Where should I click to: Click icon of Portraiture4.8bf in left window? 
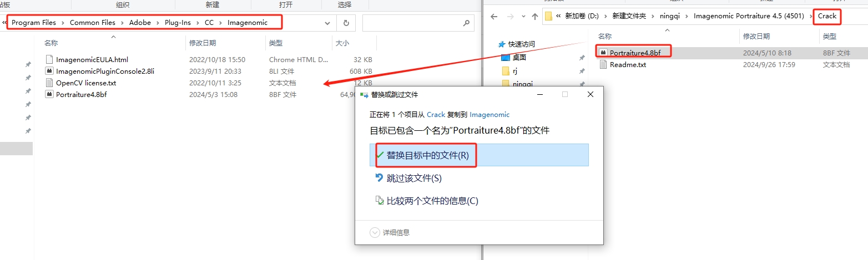click(49, 94)
